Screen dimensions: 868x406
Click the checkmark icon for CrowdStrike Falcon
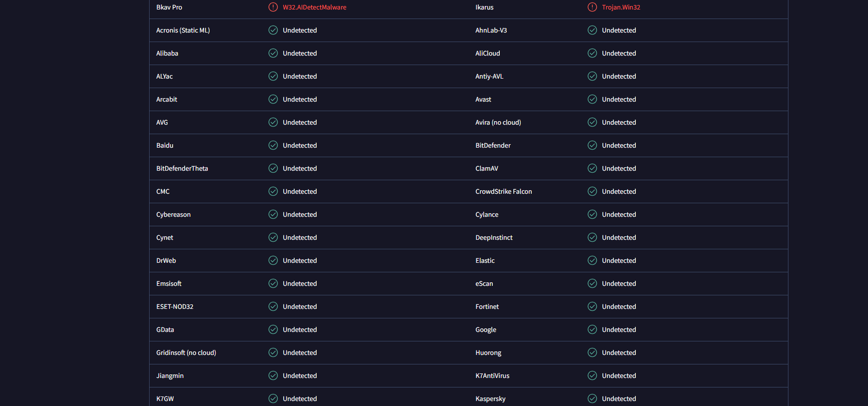592,192
